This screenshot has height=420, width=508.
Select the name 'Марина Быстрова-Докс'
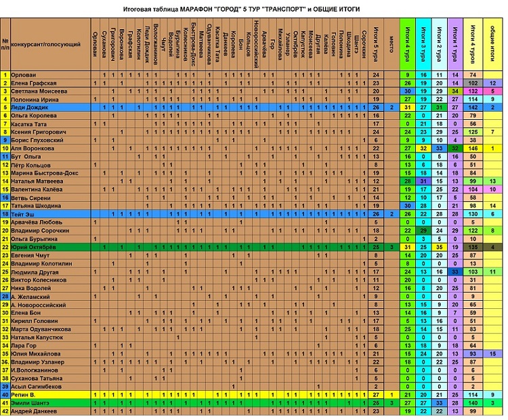(x=45, y=173)
